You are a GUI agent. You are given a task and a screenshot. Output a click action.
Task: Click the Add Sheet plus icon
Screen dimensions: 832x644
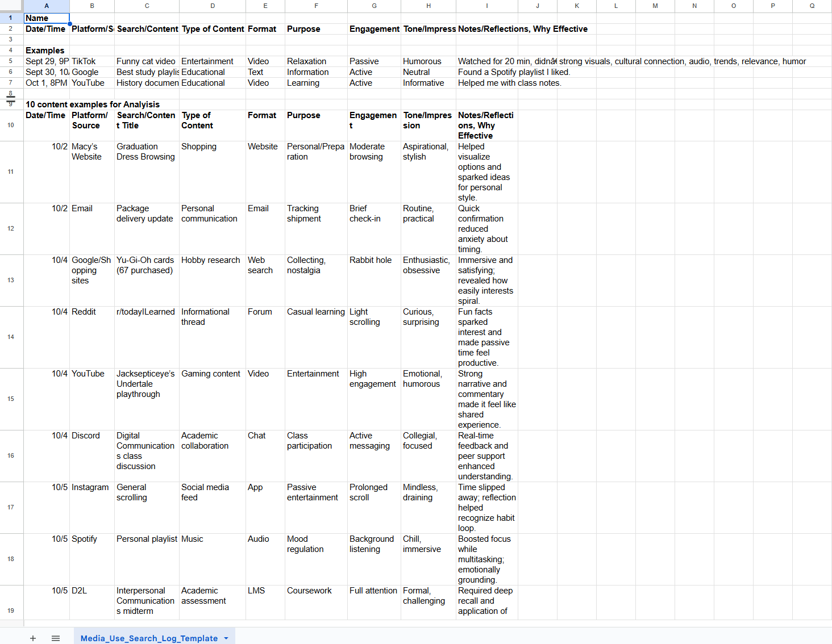[x=33, y=638]
